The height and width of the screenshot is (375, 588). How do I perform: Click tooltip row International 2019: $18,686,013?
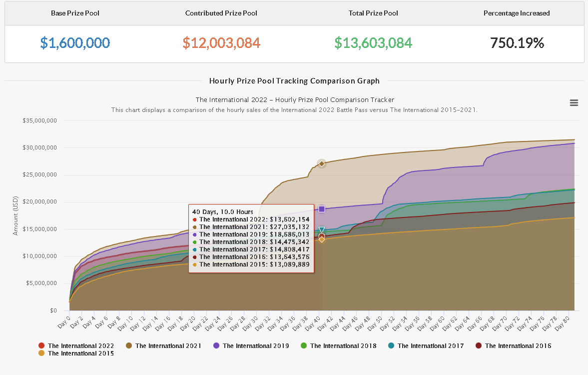coord(251,234)
